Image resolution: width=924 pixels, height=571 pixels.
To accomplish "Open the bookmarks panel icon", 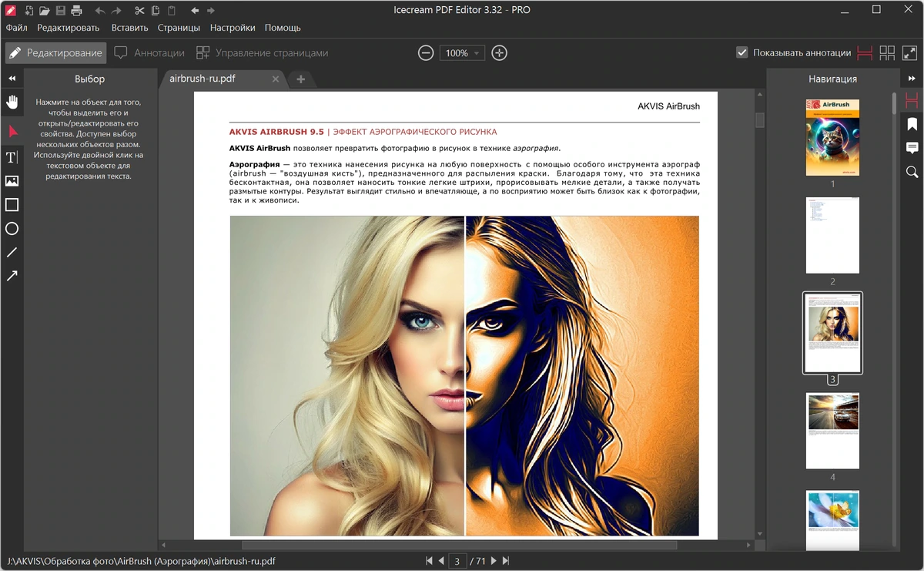I will [x=912, y=124].
